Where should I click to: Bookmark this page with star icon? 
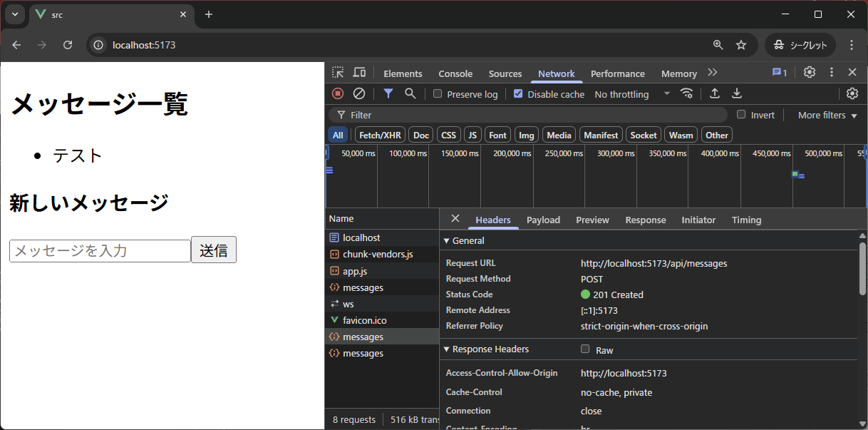[740, 45]
